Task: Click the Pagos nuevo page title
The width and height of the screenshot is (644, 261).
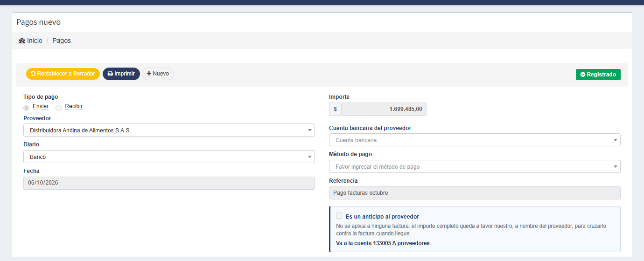Action: click(x=38, y=22)
